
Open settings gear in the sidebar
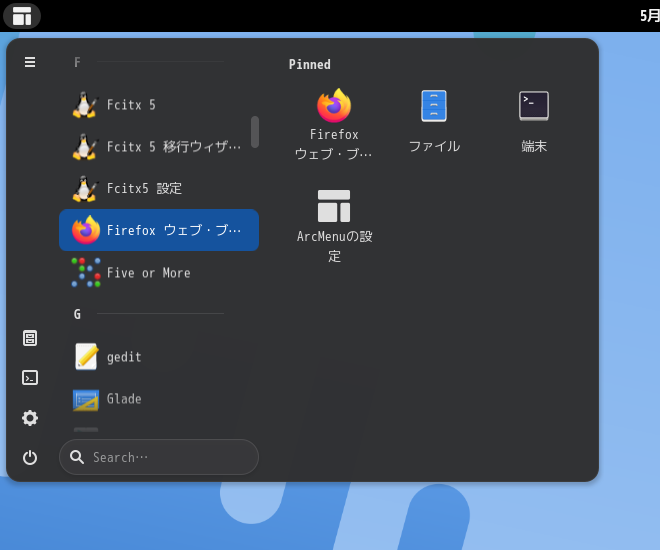(30, 418)
